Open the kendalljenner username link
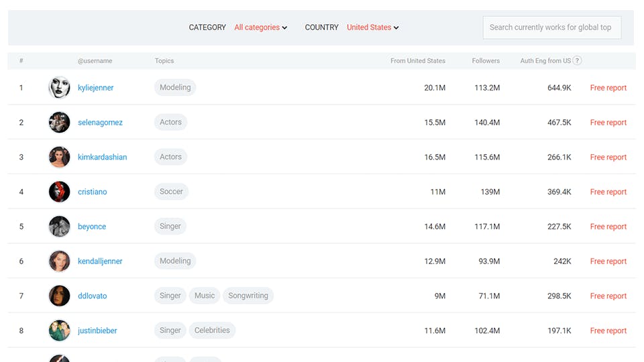644x362 pixels. point(100,261)
